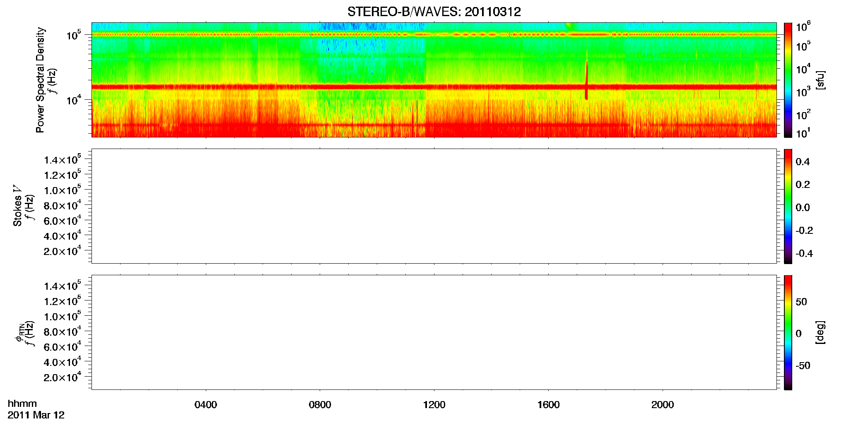The height and width of the screenshot is (447, 868).
Task: Click the 1200 time axis label
Action: [x=434, y=405]
